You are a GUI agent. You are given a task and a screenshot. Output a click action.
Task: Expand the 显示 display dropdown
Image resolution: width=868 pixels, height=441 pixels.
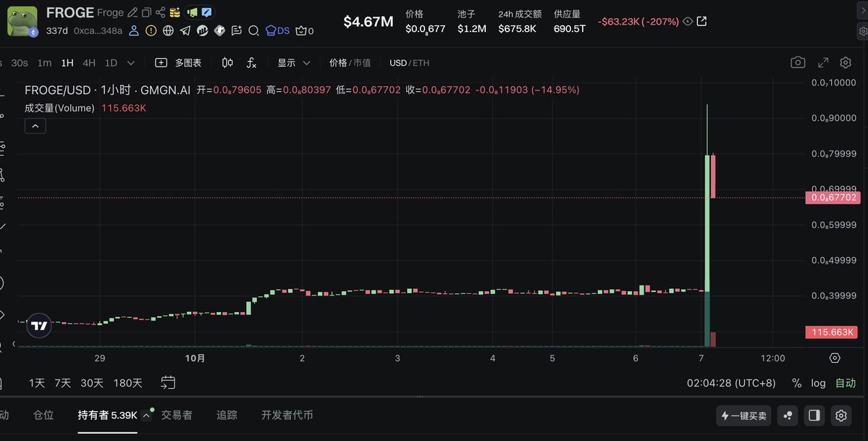(293, 62)
